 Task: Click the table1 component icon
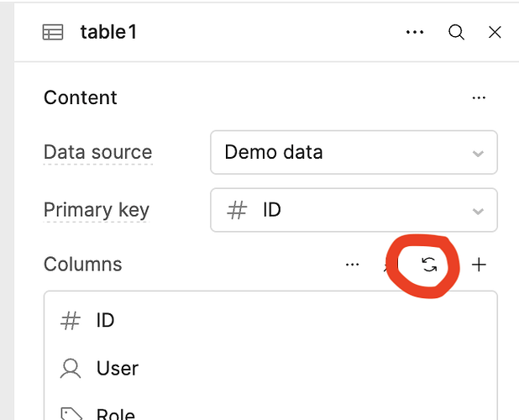[53, 33]
